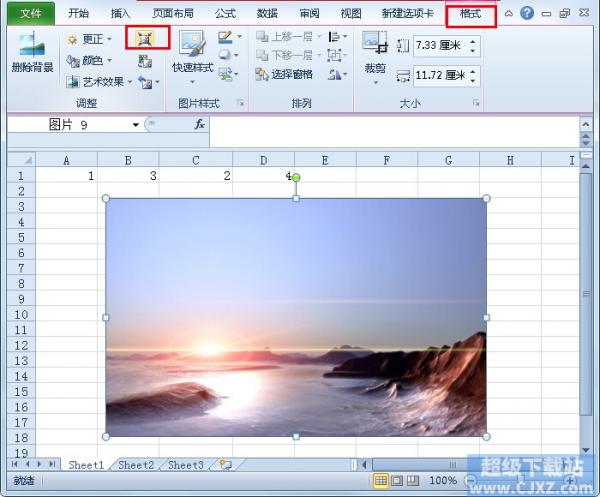Open the Corrections (更正) dropdown
This screenshot has width=600, height=497.
point(89,39)
